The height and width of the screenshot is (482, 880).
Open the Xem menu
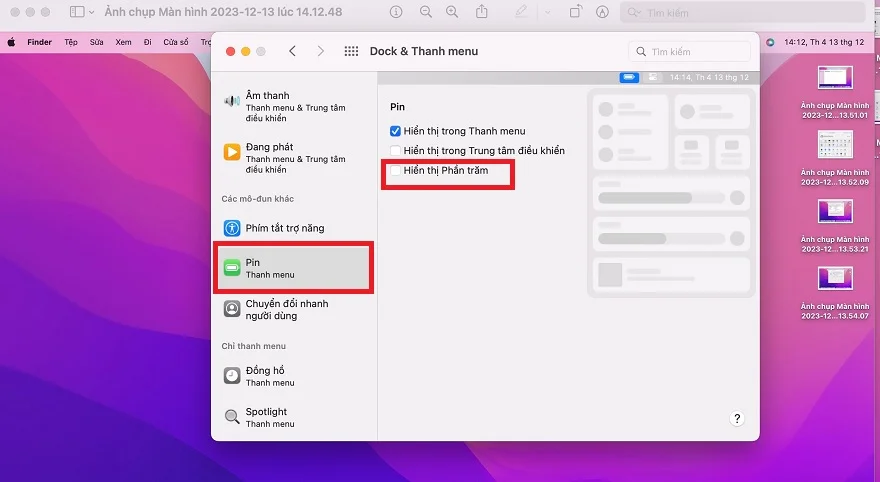[123, 42]
